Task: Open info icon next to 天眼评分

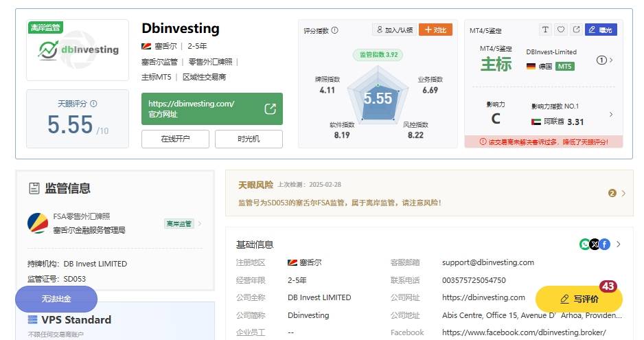Action: click(93, 104)
